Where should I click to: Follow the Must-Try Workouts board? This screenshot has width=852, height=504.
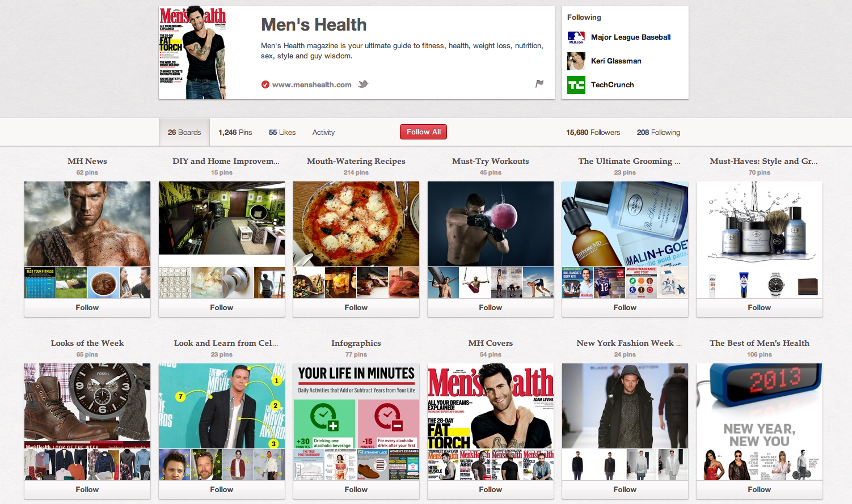(x=491, y=307)
